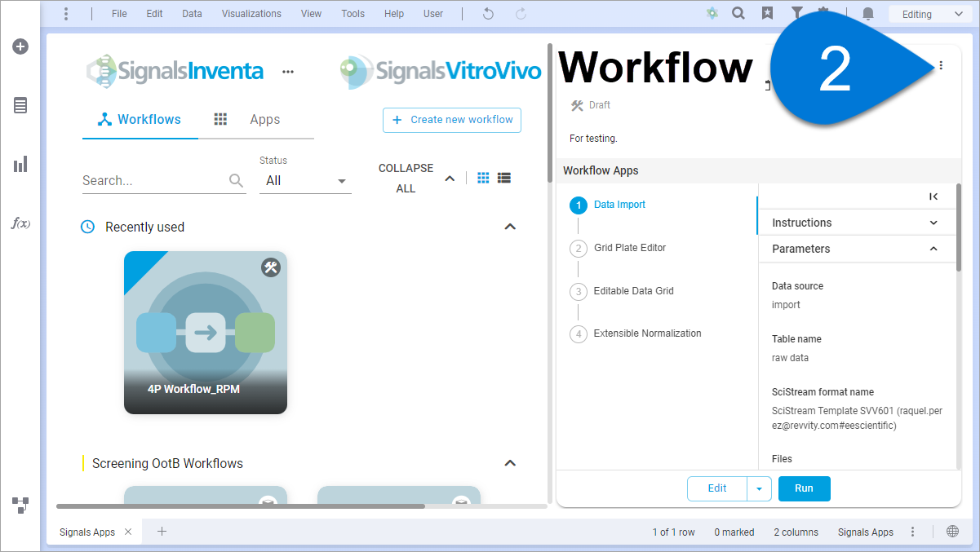This screenshot has width=980, height=552.
Task: Click the filter funnel icon in top toolbar
Action: pos(796,12)
